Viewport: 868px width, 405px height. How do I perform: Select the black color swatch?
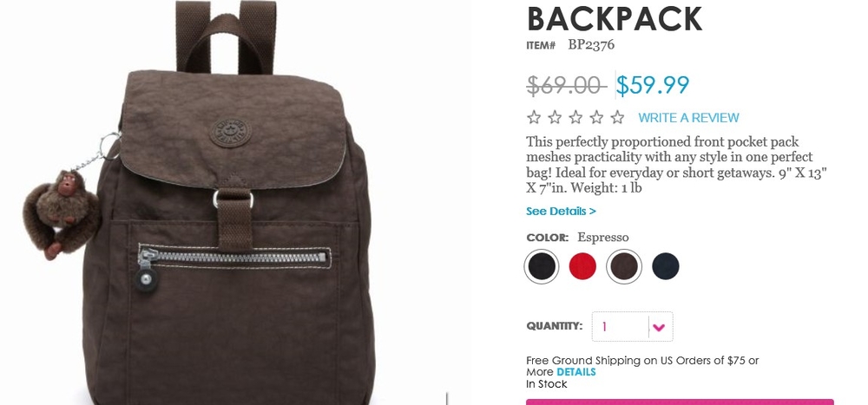(x=542, y=267)
